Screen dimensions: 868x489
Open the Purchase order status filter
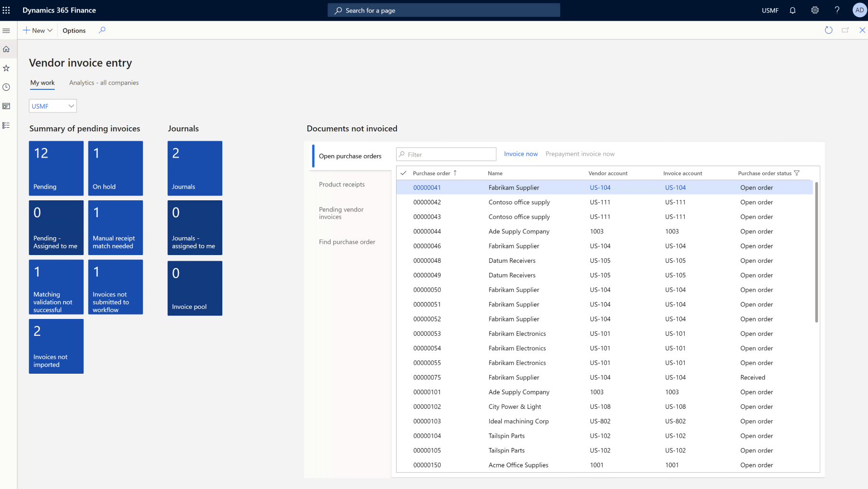point(797,172)
